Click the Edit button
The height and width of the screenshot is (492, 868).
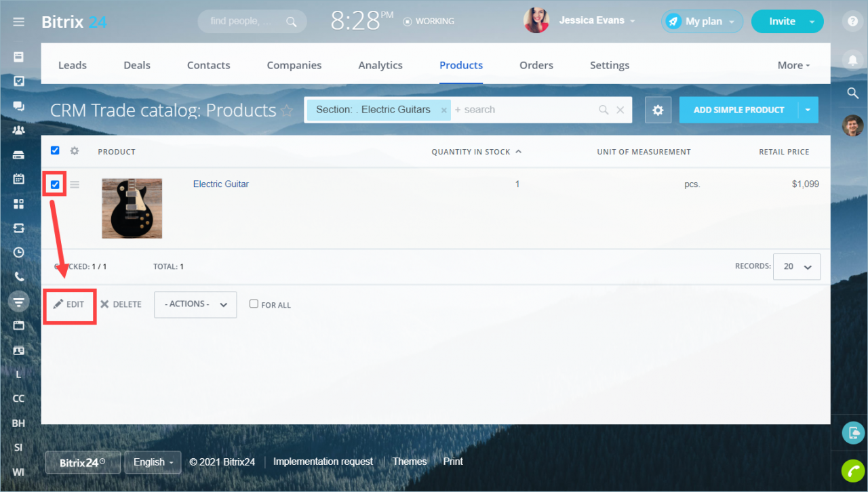pos(69,304)
